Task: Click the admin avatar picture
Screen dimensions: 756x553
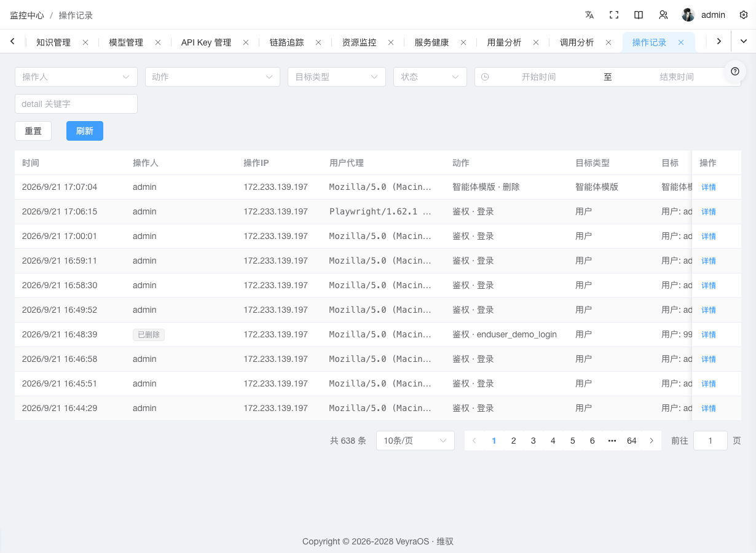Action: coord(688,15)
